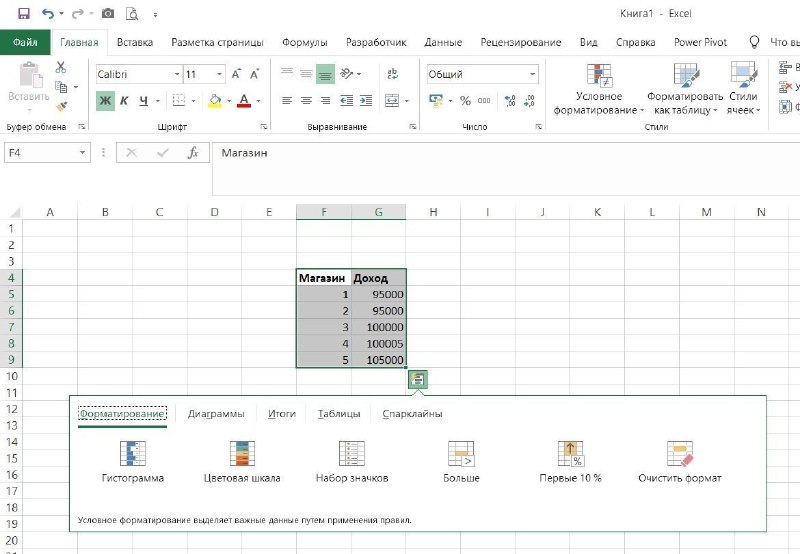Apply Гистограмма data bars
This screenshot has height=554, width=800.
coord(133,462)
